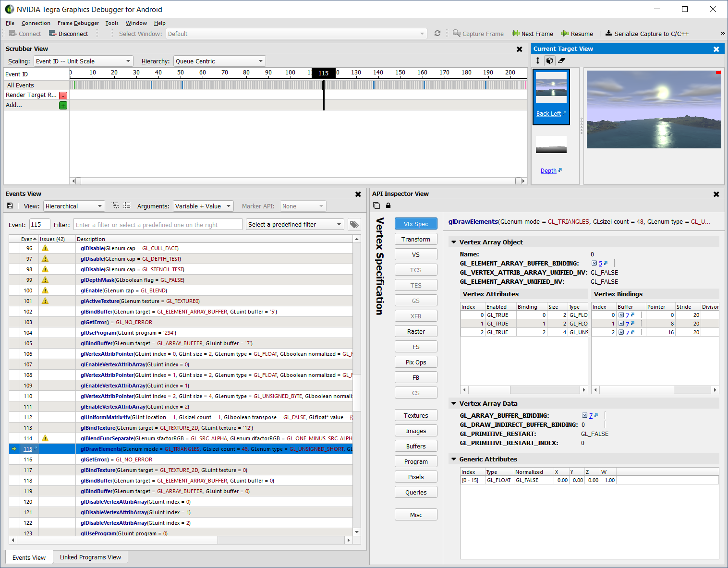Image resolution: width=728 pixels, height=568 pixels.
Task: Click the refresh icon beside Select Window
Action: 437,34
